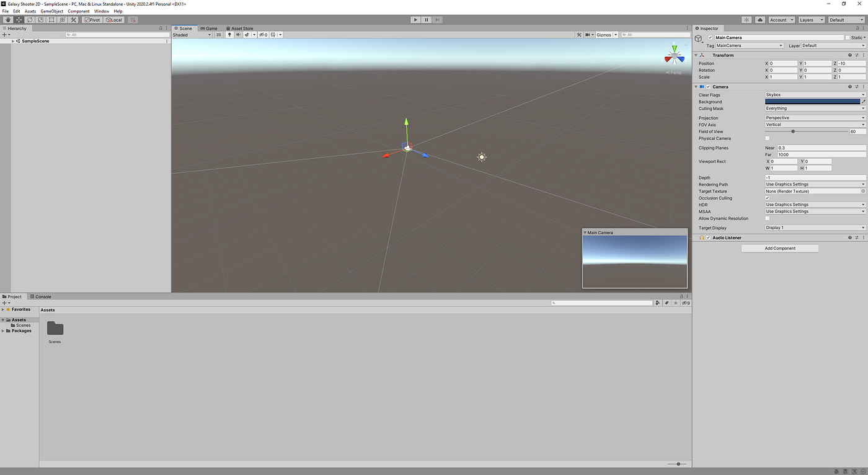Open Transform component help icon
This screenshot has width=868, height=475.
(850, 55)
